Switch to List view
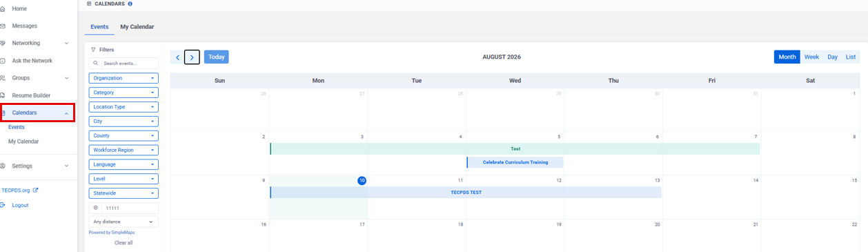Viewport: 868px width, 252px height. pyautogui.click(x=851, y=57)
